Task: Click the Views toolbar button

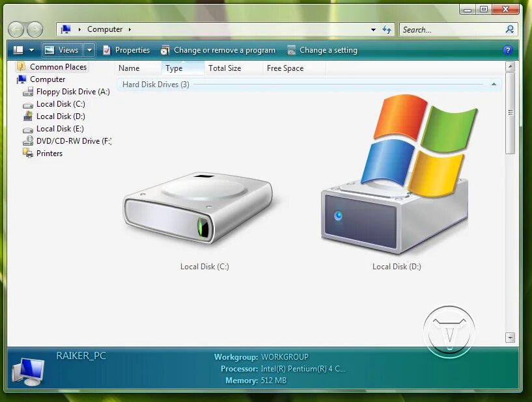Action: (x=63, y=50)
